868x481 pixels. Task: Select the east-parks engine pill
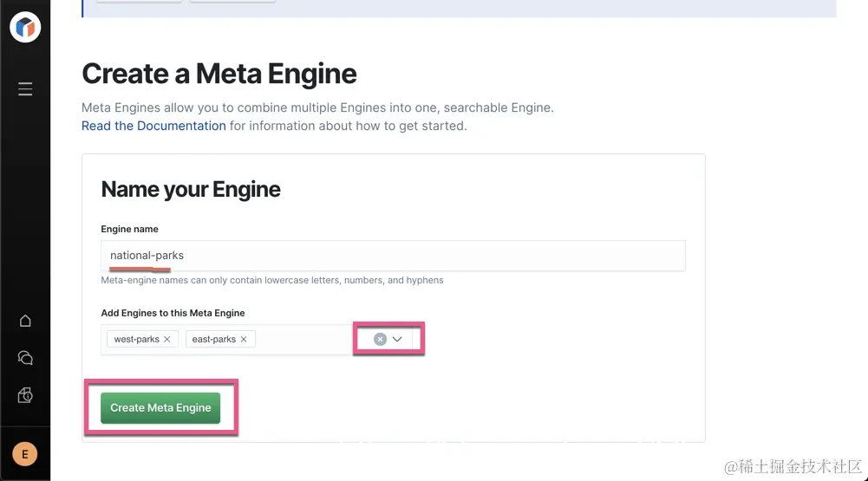(x=213, y=340)
